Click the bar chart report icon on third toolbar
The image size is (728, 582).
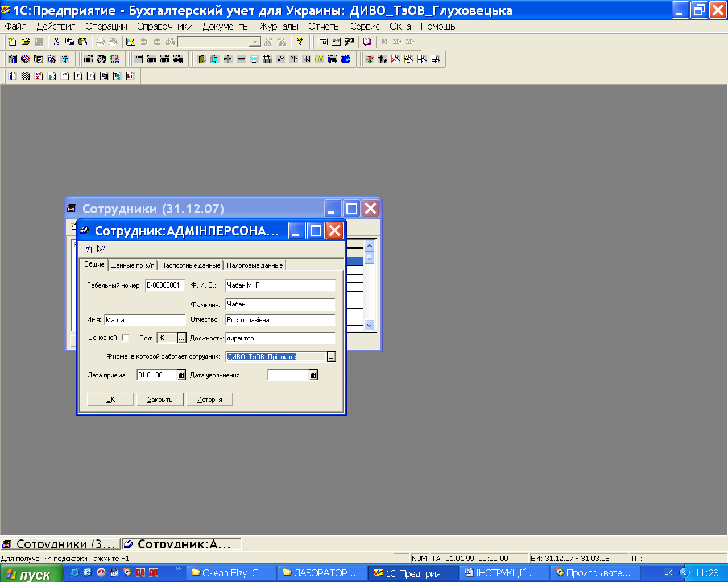[130, 76]
